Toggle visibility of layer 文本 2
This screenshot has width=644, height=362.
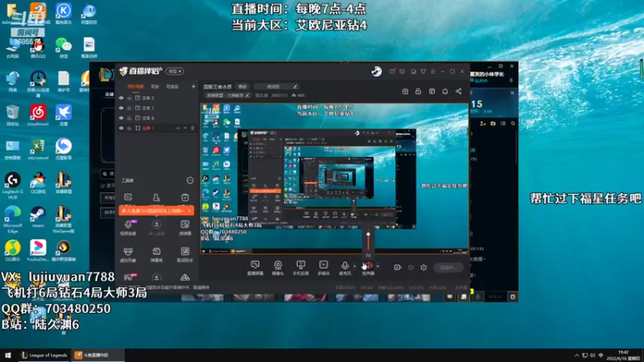coord(122,98)
